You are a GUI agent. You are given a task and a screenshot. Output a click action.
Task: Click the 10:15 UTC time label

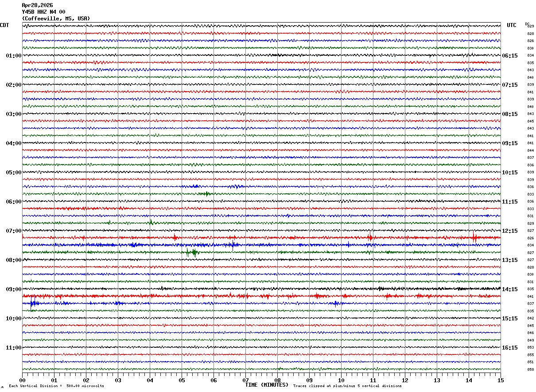pos(510,173)
